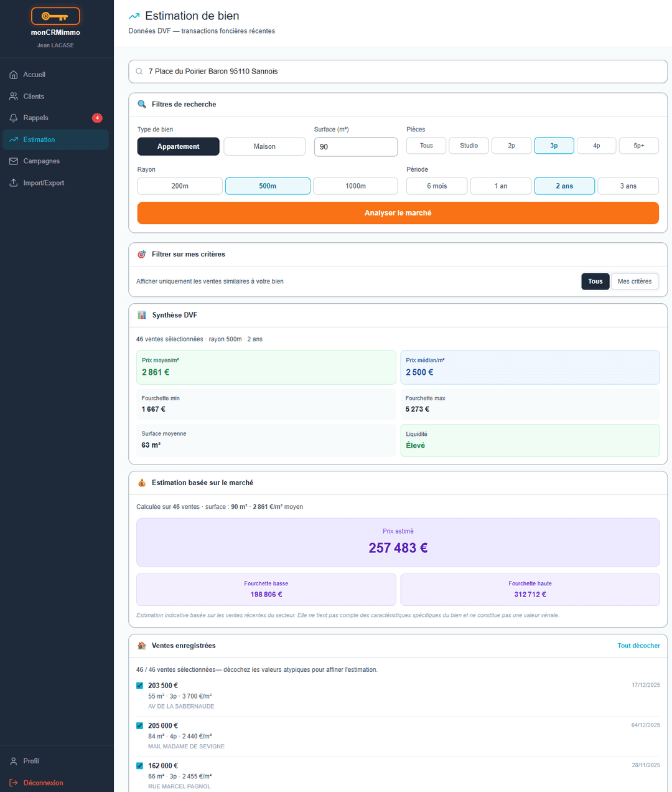Image resolution: width=672 pixels, height=792 pixels.
Task: Click the address search field
Action: (398, 72)
